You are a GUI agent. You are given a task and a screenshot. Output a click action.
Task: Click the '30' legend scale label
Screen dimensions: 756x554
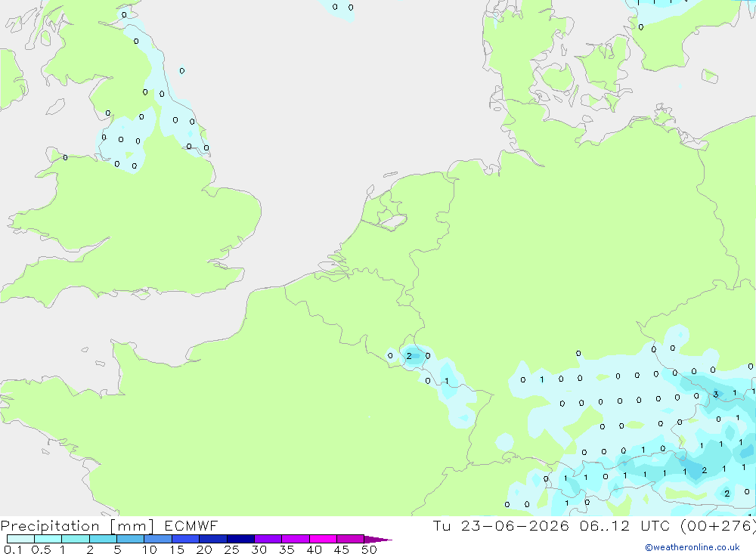pyautogui.click(x=259, y=549)
